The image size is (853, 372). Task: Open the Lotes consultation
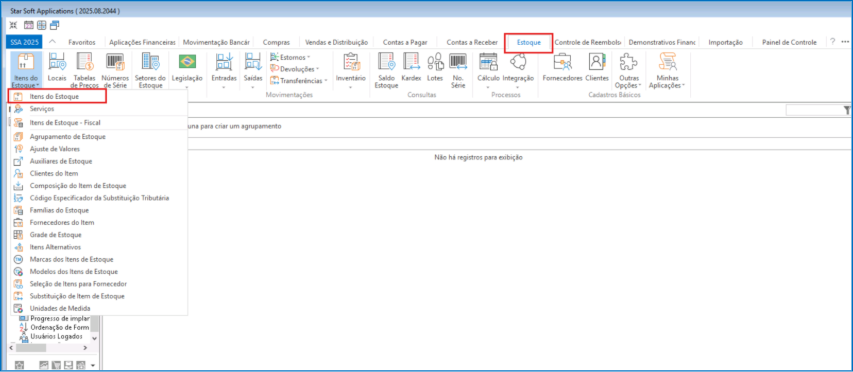click(435, 68)
